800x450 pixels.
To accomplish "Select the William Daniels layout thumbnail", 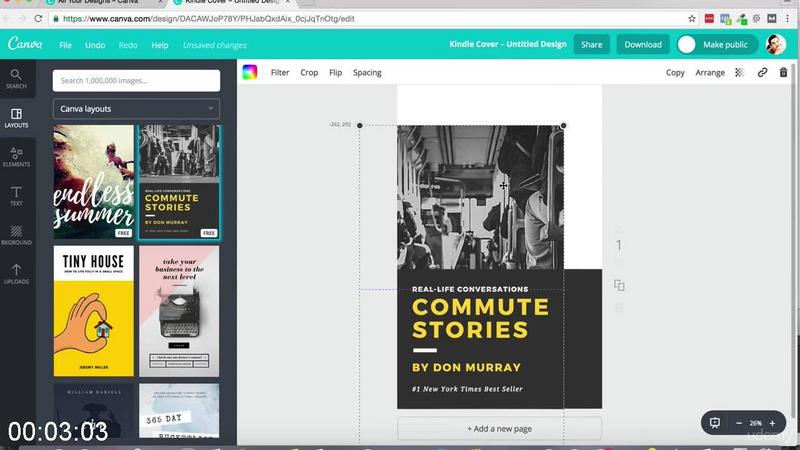I will [93, 411].
